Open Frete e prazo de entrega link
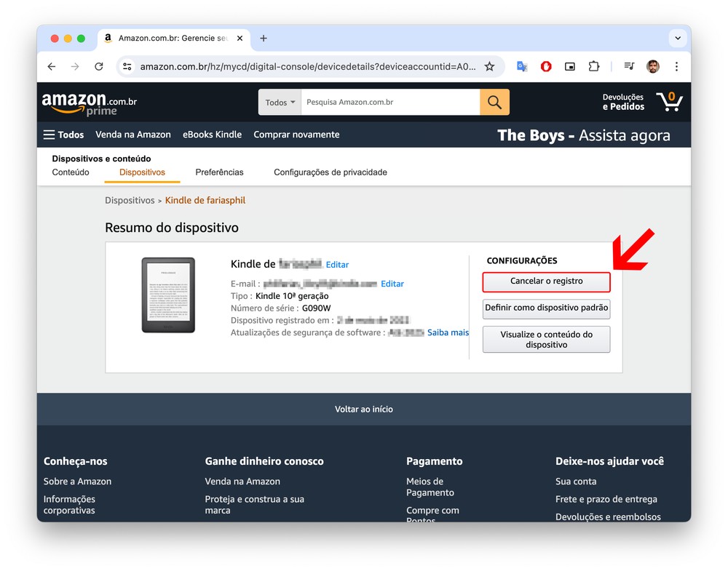This screenshot has width=728, height=571. (x=606, y=499)
